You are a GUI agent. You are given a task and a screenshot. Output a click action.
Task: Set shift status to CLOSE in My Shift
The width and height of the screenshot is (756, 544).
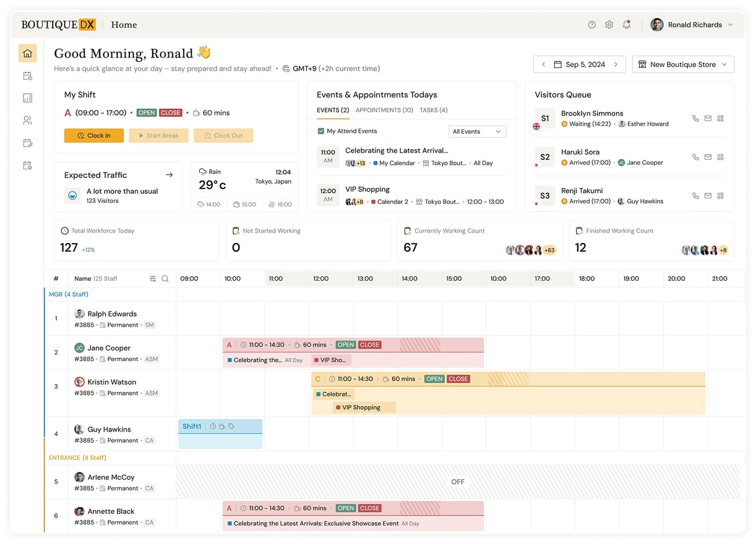[170, 113]
